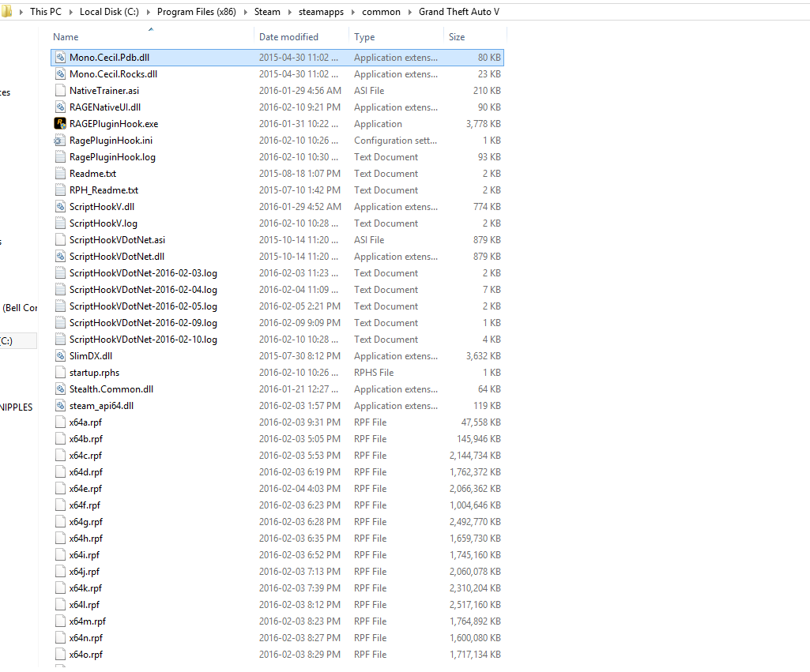The width and height of the screenshot is (810, 672).
Task: Expand the arrow after steamapps breadcrumb
Action: [352, 12]
